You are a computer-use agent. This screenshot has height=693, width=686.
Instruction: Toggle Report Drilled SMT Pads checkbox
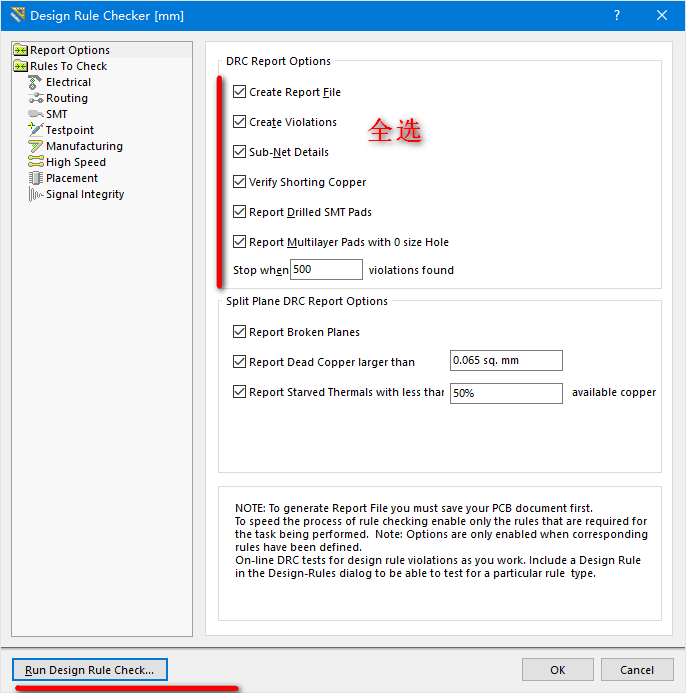(239, 212)
